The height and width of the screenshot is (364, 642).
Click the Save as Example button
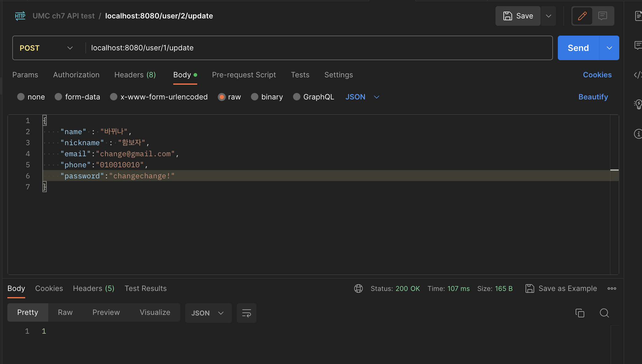click(x=561, y=288)
